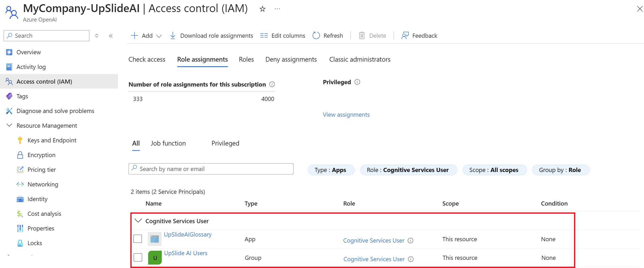Image resolution: width=644 pixels, height=268 pixels.
Task: Click green U avatar for UpSlide AI Users
Action: [155, 258]
